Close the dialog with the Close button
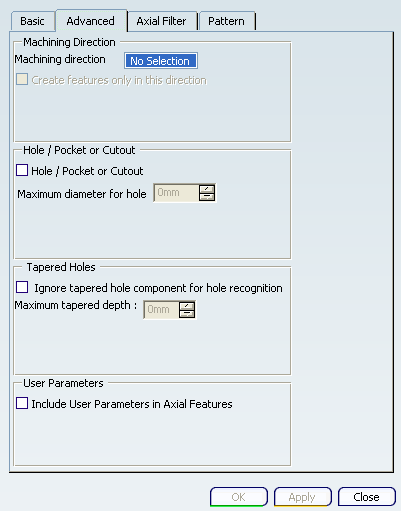Image resolution: width=401 pixels, height=511 pixels. (x=367, y=497)
